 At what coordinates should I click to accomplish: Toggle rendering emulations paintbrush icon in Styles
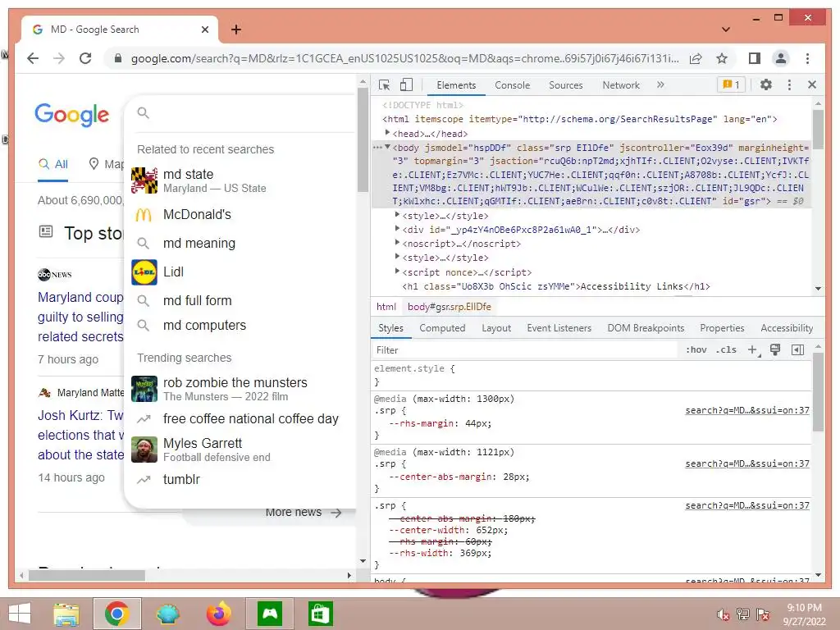pos(774,349)
